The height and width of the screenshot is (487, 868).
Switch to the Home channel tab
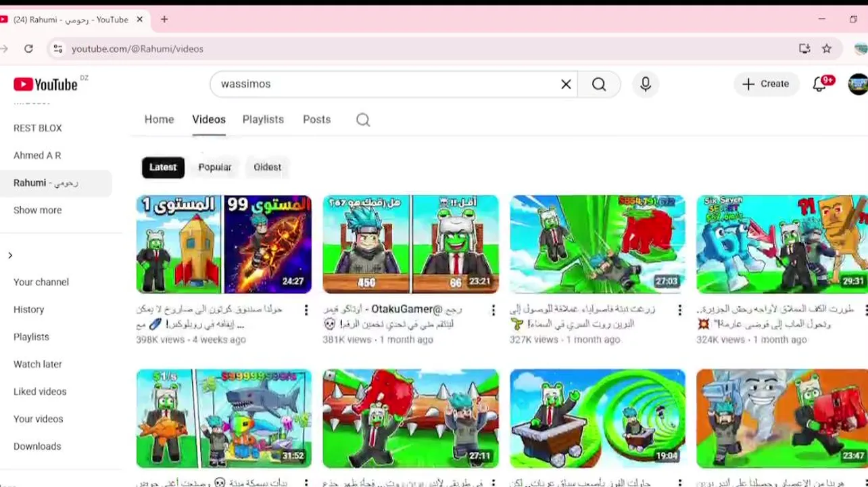point(159,119)
